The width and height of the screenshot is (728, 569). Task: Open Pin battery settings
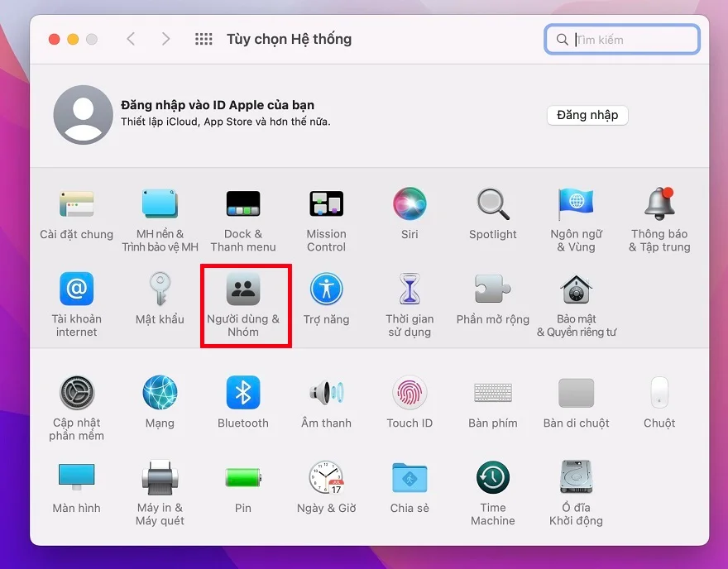pos(243,478)
